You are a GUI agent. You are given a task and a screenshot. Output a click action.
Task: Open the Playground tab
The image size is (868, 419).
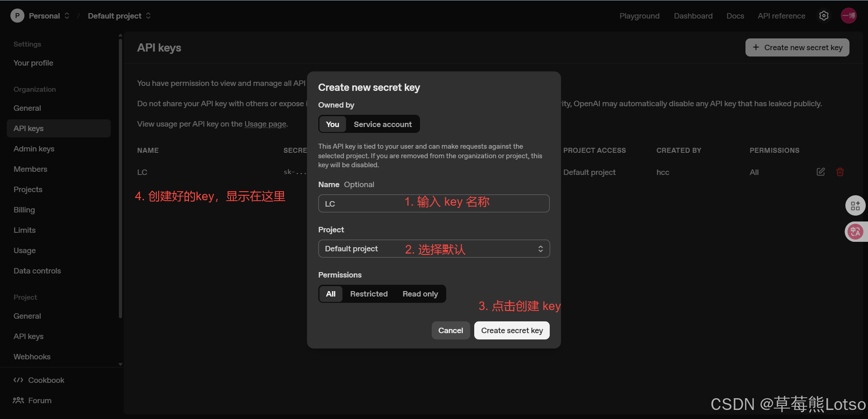coord(639,16)
